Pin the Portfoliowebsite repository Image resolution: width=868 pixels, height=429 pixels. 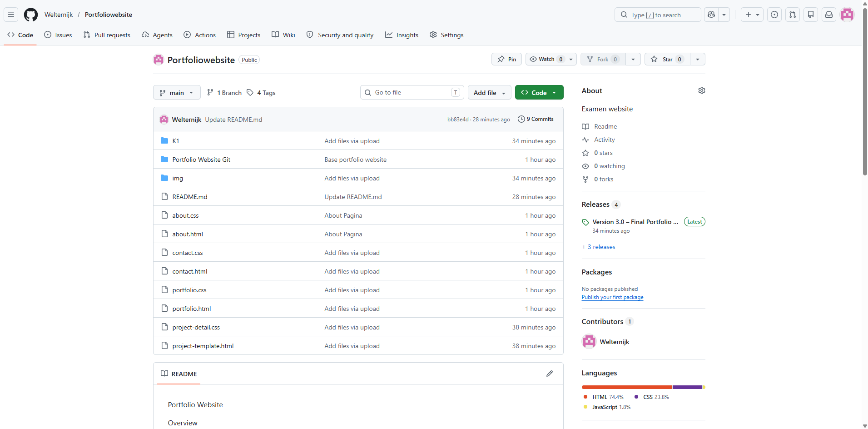[x=506, y=59]
